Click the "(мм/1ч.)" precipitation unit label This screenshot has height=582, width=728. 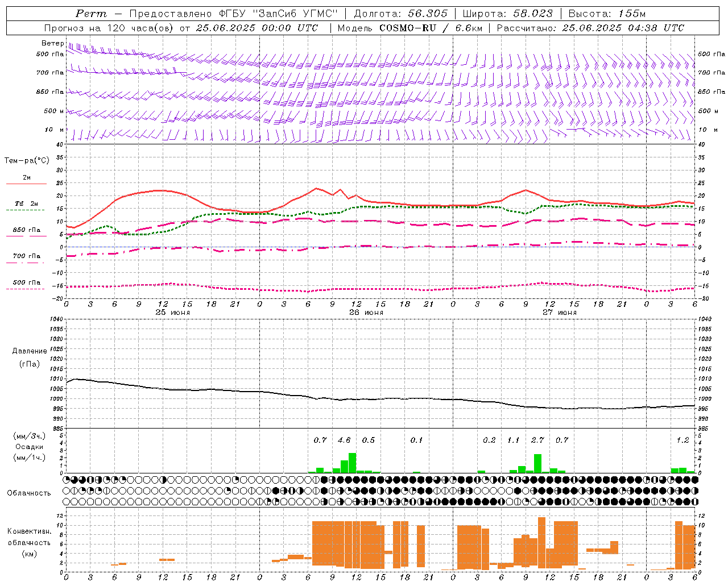click(30, 458)
